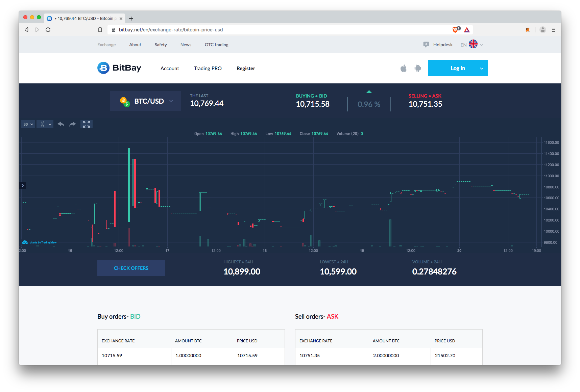Reload the page

(48, 30)
